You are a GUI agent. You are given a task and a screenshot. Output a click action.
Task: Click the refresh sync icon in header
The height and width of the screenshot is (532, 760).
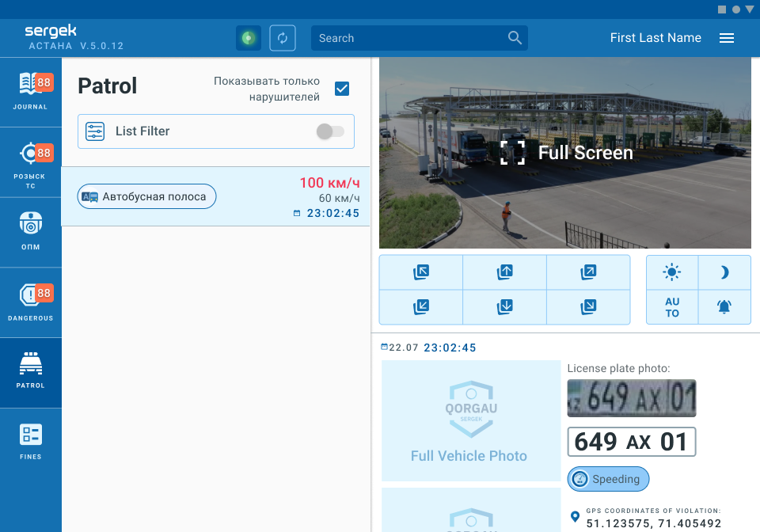(x=283, y=38)
